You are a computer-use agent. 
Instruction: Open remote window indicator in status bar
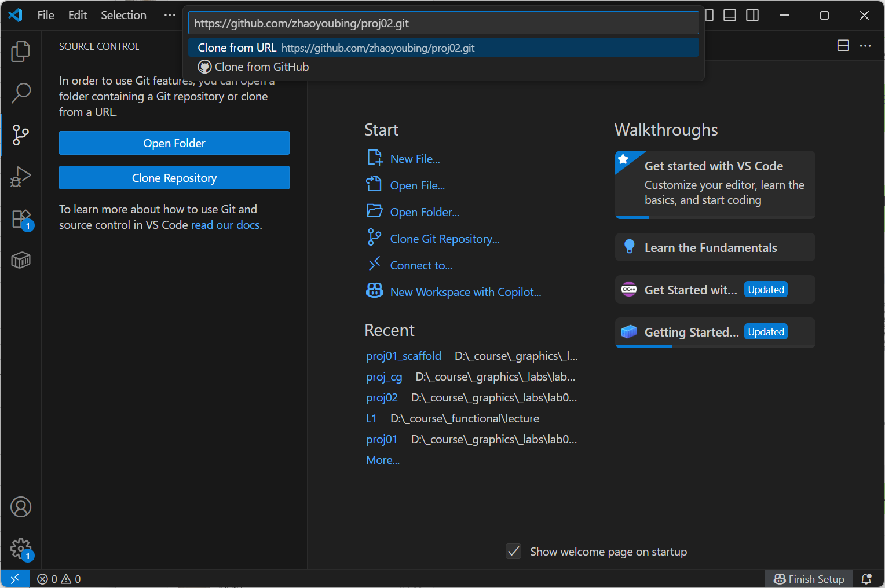[15, 579]
